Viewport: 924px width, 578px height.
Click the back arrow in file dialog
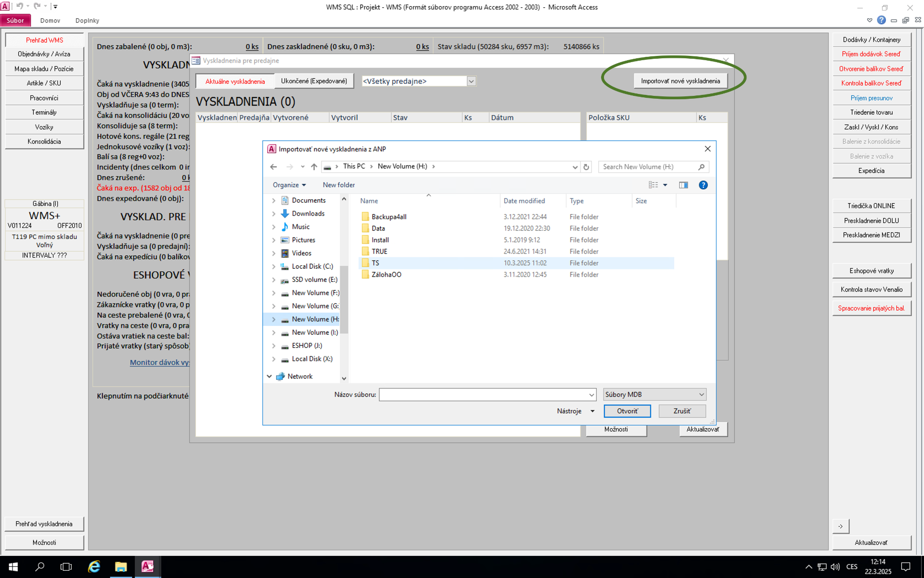click(273, 167)
